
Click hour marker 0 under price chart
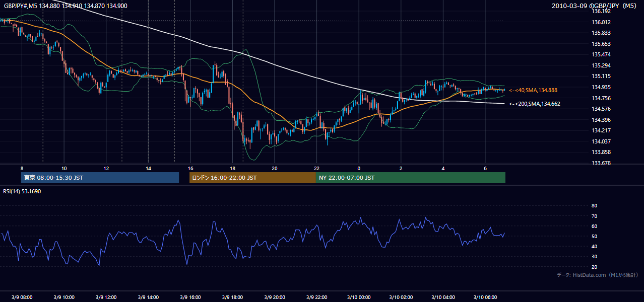tap(359, 168)
